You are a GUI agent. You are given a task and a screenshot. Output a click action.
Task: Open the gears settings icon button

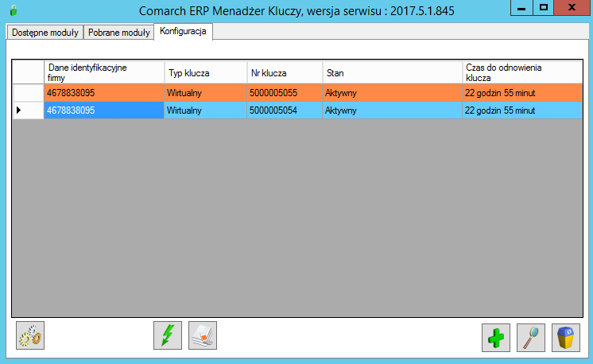(30, 335)
